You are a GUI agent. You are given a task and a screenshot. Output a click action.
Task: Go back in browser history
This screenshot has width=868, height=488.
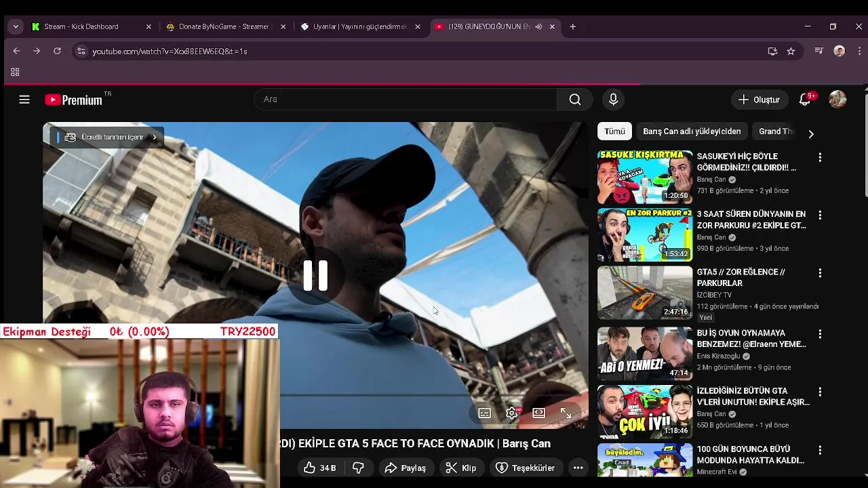coord(17,51)
